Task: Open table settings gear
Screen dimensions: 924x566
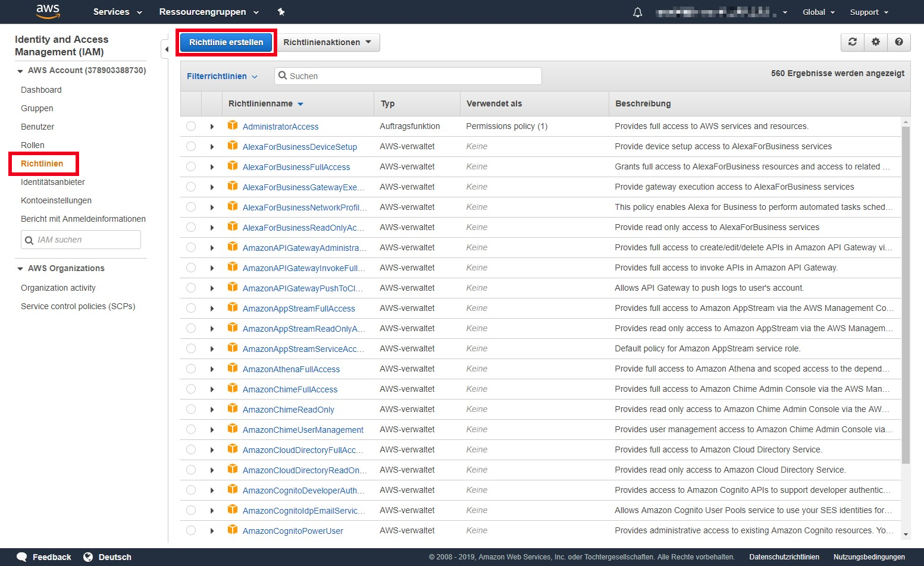Action: click(x=876, y=42)
